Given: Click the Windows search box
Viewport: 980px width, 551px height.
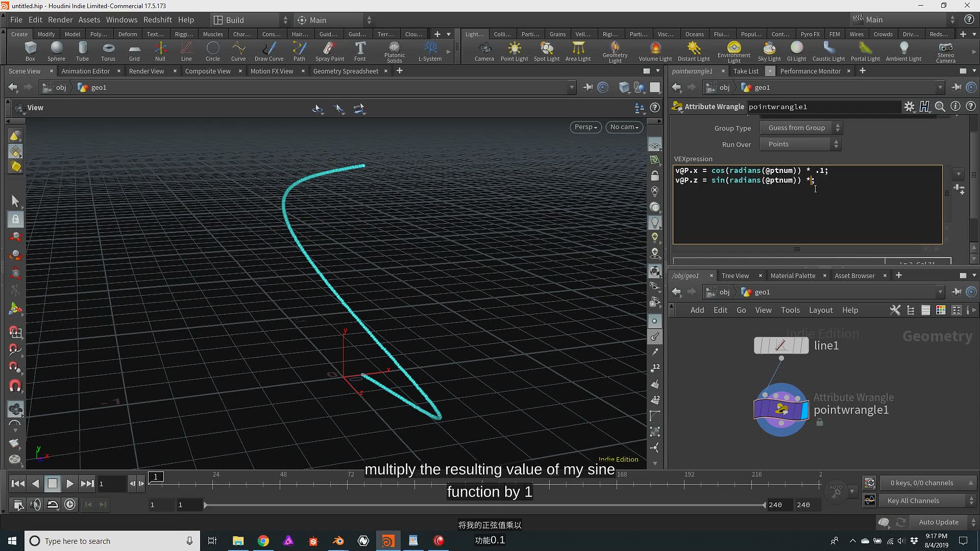Looking at the screenshot, I should click(111, 541).
